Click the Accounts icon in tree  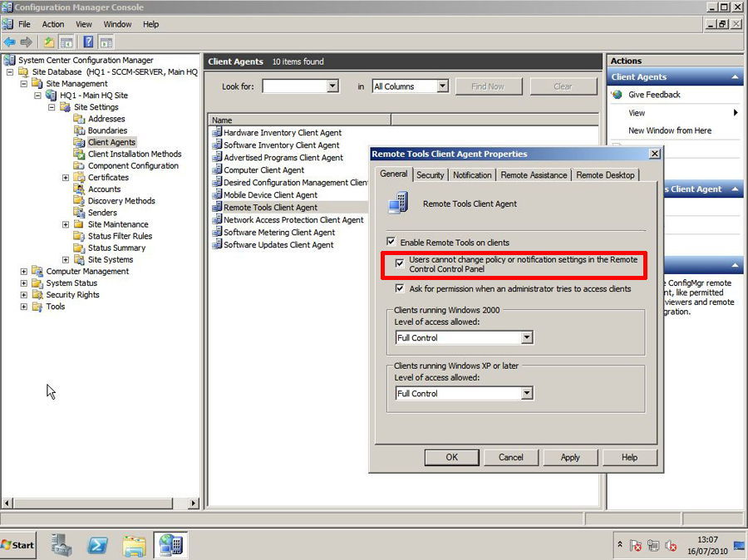79,189
